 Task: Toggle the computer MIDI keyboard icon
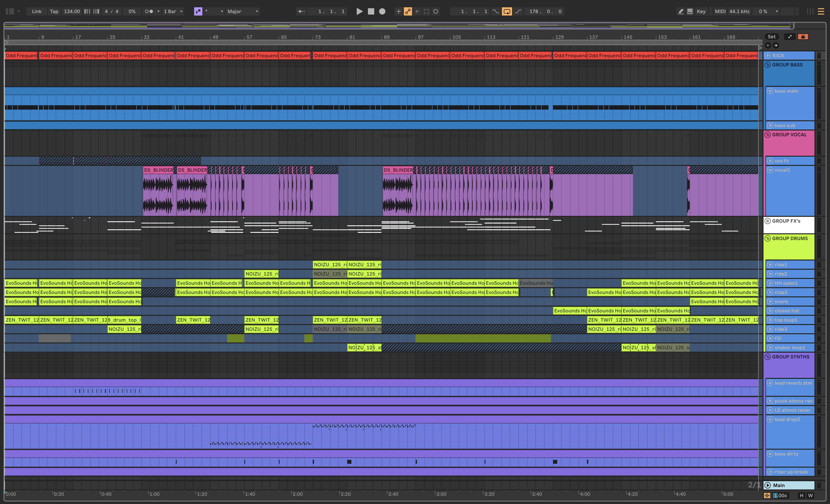pyautogui.click(x=690, y=11)
